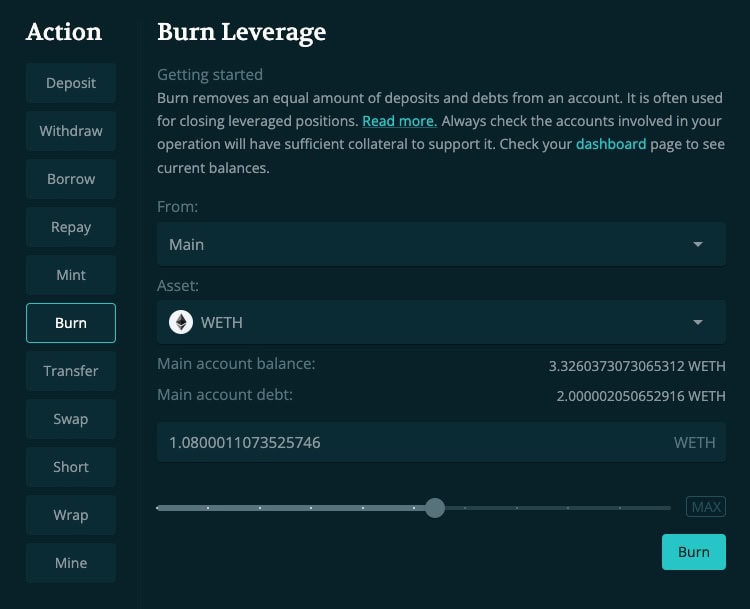The height and width of the screenshot is (609, 750).
Task: Open the From account dropdown arrow
Action: click(x=698, y=244)
